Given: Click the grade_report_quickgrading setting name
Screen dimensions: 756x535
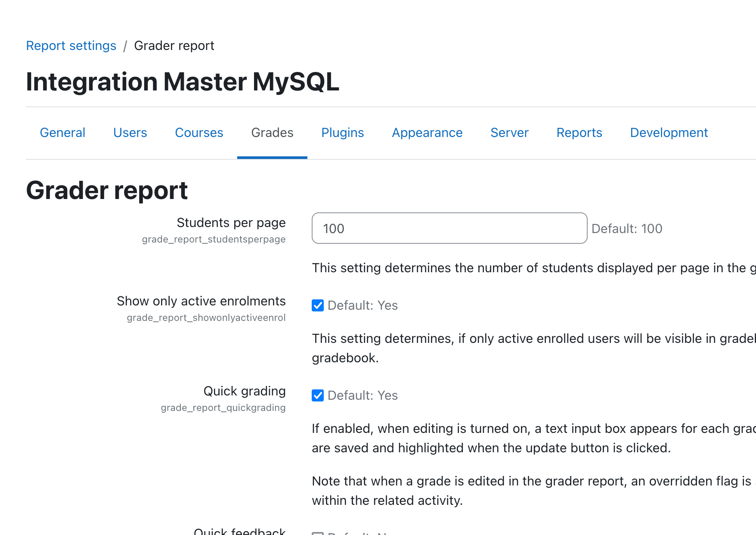Looking at the screenshot, I should point(223,407).
